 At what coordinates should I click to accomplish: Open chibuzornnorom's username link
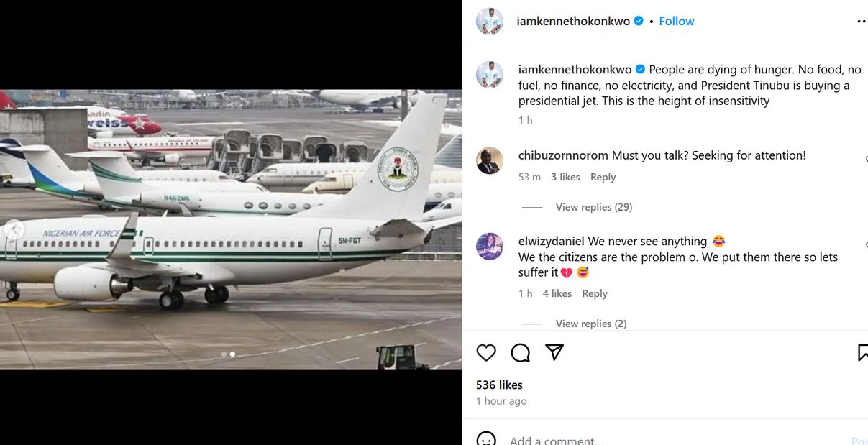pos(563,155)
